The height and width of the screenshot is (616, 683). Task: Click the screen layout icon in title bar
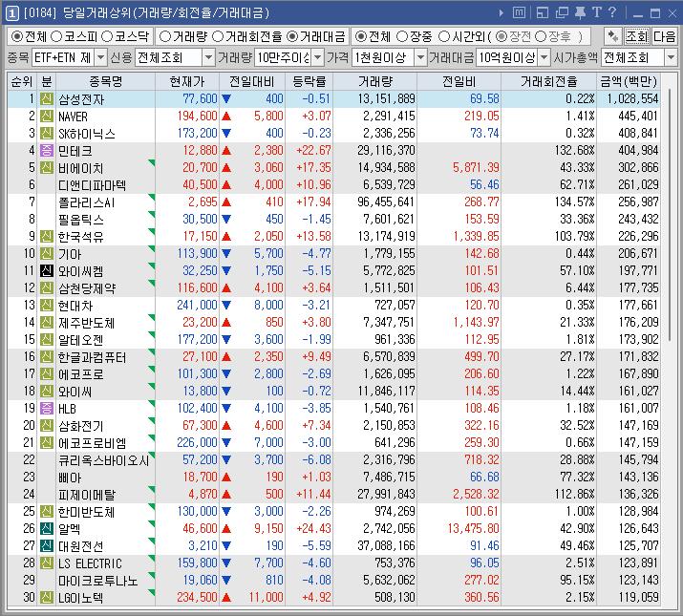tap(543, 13)
